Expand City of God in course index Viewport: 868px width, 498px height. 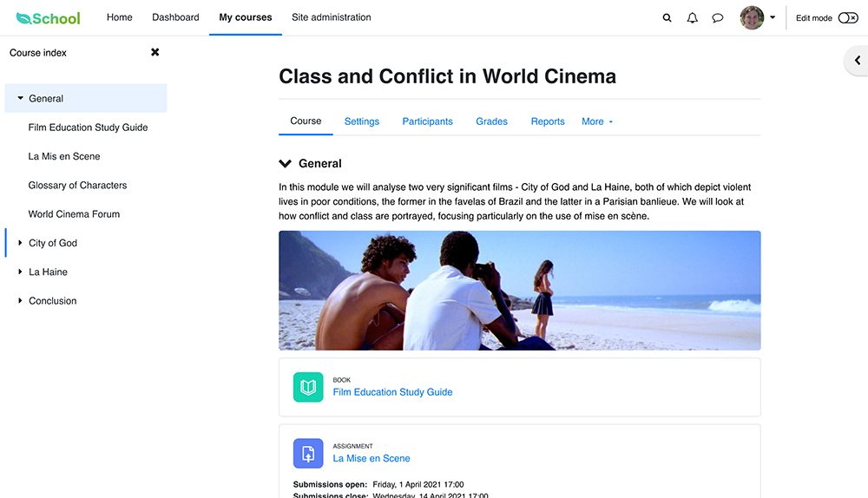coord(20,242)
